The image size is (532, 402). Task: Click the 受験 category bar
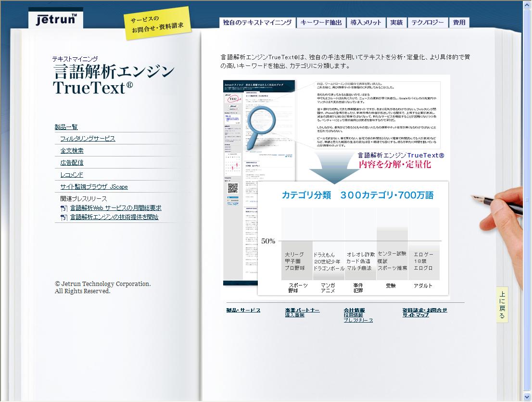[x=392, y=254]
